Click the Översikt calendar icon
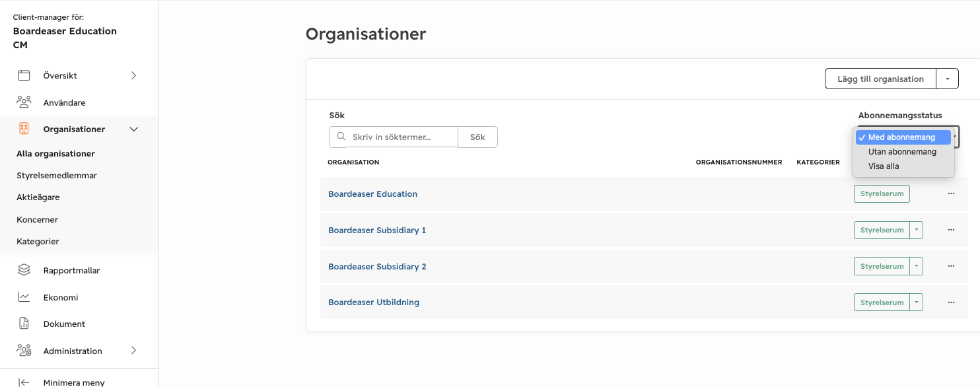This screenshot has width=980, height=387. pyautogui.click(x=24, y=75)
